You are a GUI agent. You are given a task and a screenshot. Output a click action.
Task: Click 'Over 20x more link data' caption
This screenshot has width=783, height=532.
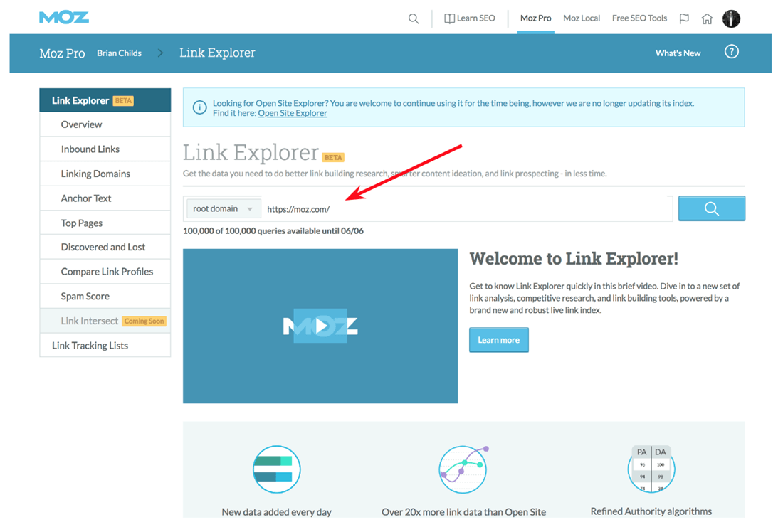[x=463, y=512]
